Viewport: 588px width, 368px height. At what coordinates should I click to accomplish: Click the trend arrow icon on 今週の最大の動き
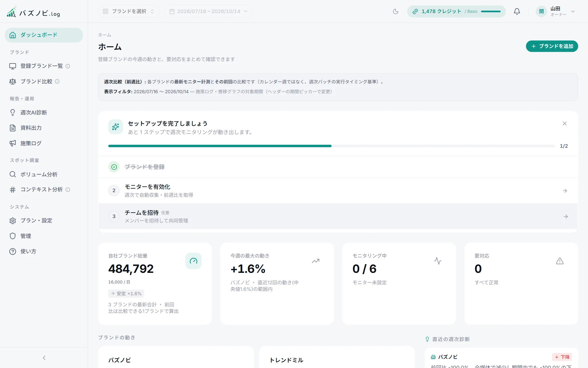pyautogui.click(x=316, y=261)
